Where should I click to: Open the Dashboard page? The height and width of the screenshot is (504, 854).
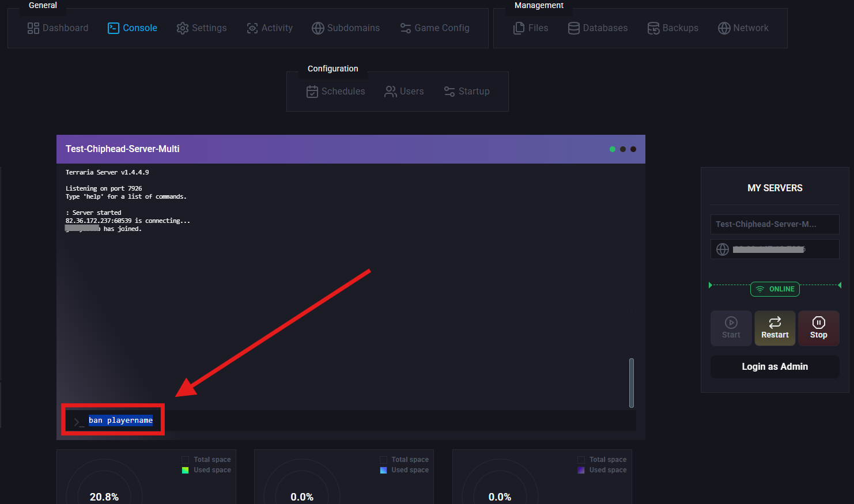coord(58,28)
